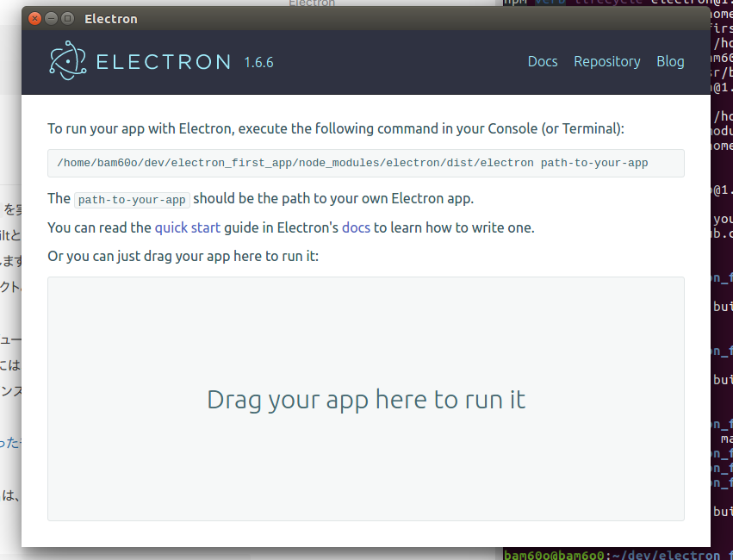
Task: Click the Electron atom logo icon
Action: point(68,61)
